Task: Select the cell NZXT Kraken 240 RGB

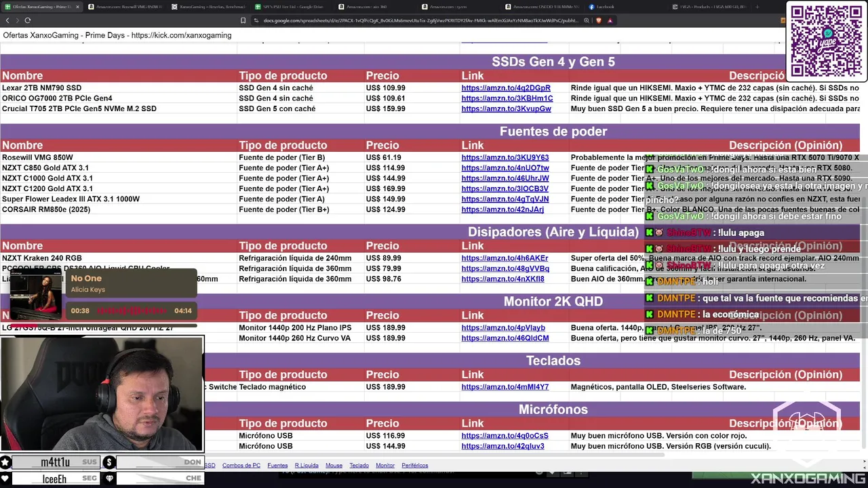Action: pyautogui.click(x=42, y=258)
